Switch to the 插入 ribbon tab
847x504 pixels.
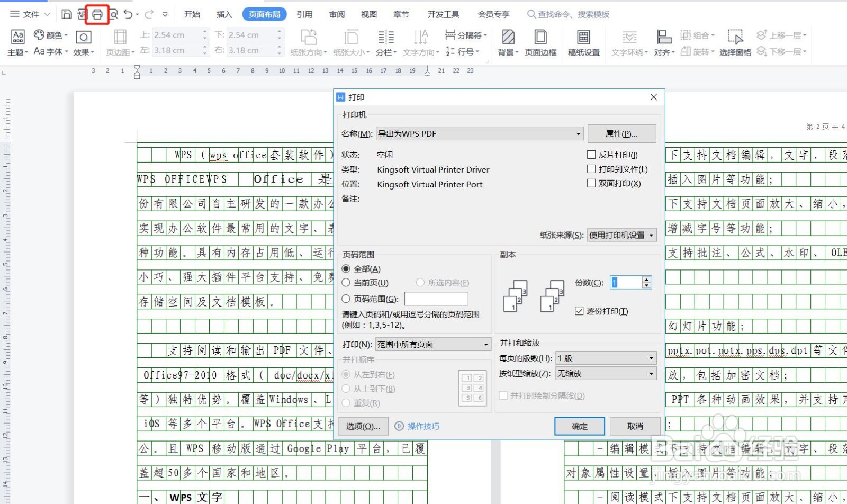point(223,14)
